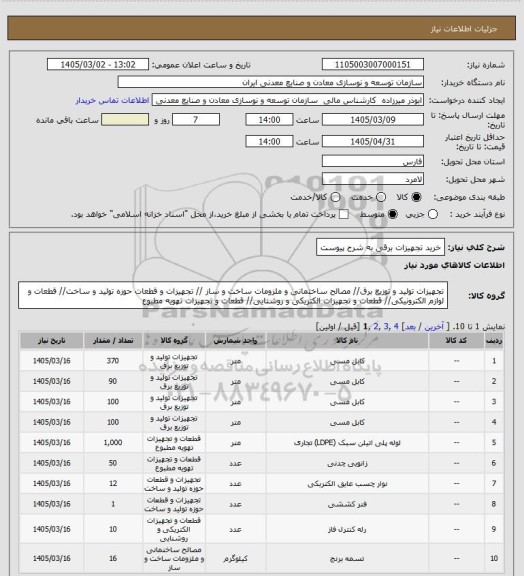Click quantity 1,000 in row 5
524x576 pixels.
[113, 443]
